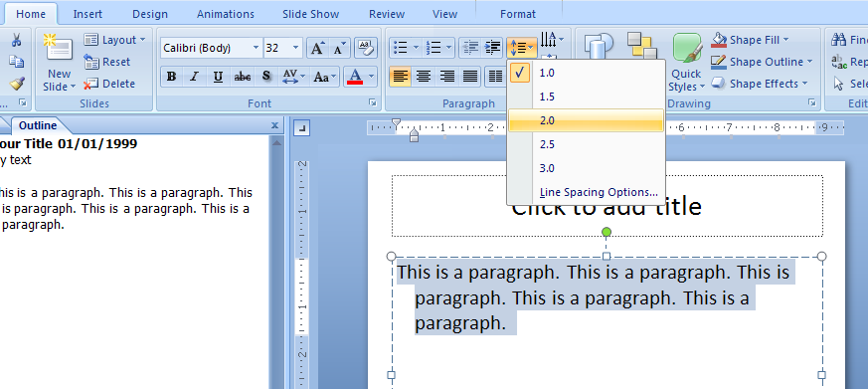This screenshot has height=389, width=868.
Task: Open the Font dialog launcher
Action: [x=373, y=102]
